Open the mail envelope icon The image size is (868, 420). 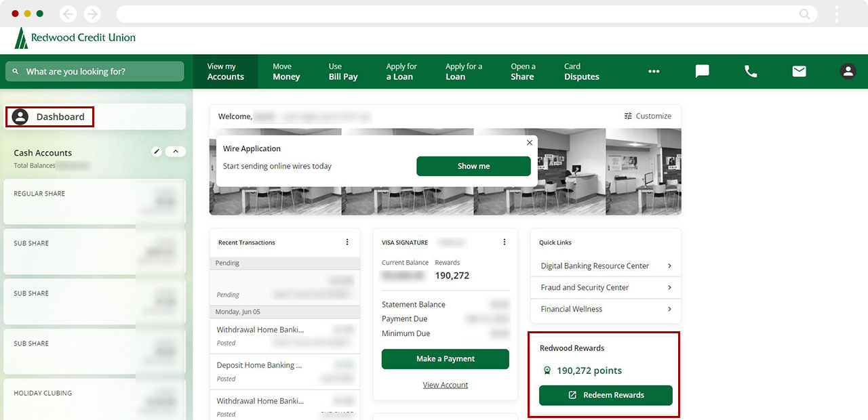(800, 71)
